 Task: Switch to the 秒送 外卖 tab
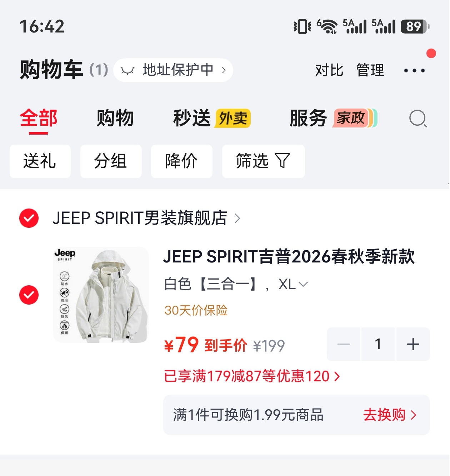click(212, 118)
